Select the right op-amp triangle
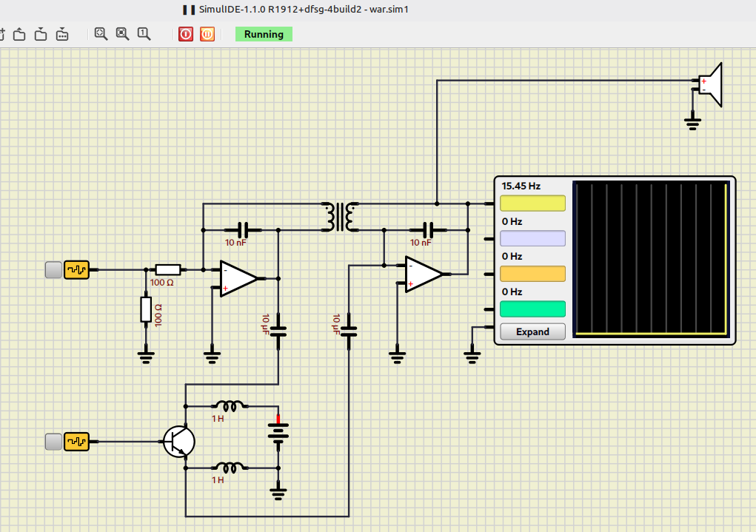756x532 pixels. pos(424,275)
